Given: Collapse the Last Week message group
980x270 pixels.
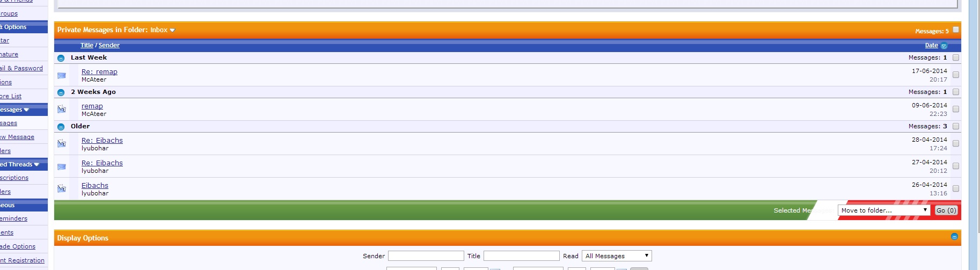Looking at the screenshot, I should tap(61, 58).
